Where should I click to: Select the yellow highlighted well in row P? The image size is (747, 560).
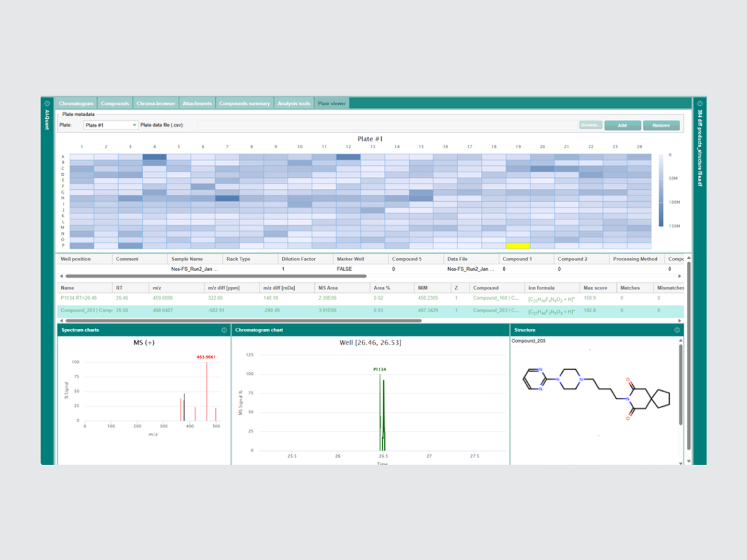(x=518, y=246)
